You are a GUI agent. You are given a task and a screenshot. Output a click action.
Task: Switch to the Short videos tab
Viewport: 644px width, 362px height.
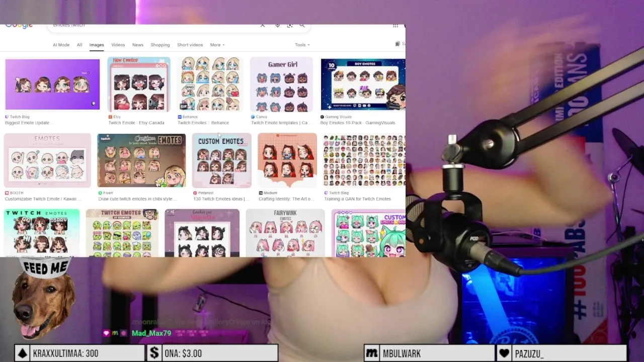click(x=190, y=45)
